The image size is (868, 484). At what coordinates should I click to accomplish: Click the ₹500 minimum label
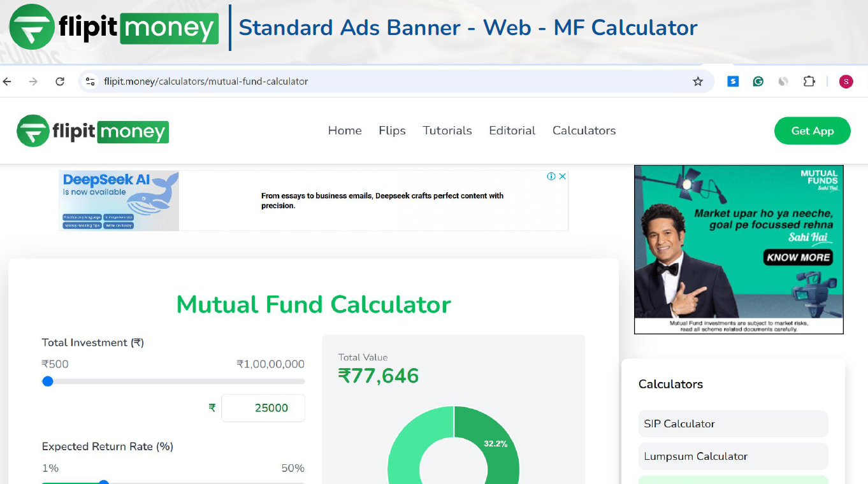tap(55, 364)
